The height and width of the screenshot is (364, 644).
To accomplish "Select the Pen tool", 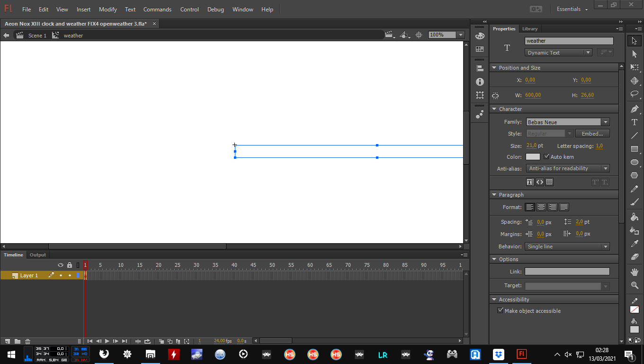I will (635, 109).
